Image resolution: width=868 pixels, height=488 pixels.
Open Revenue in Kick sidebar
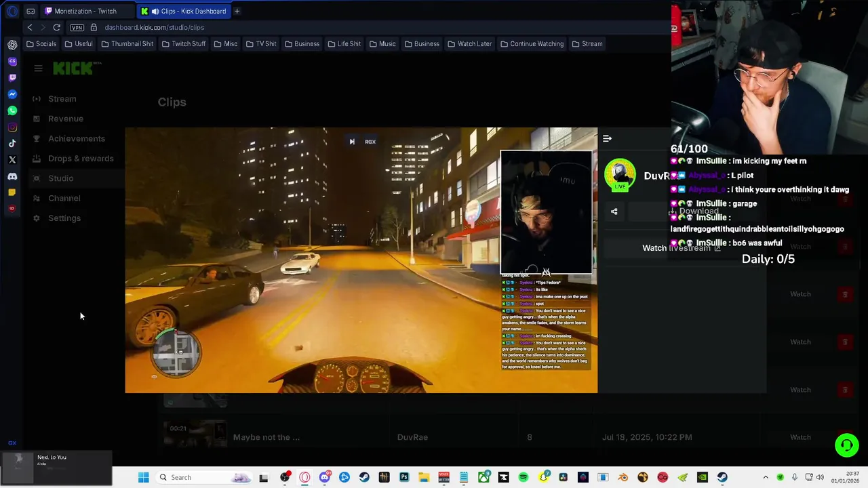tap(65, 119)
